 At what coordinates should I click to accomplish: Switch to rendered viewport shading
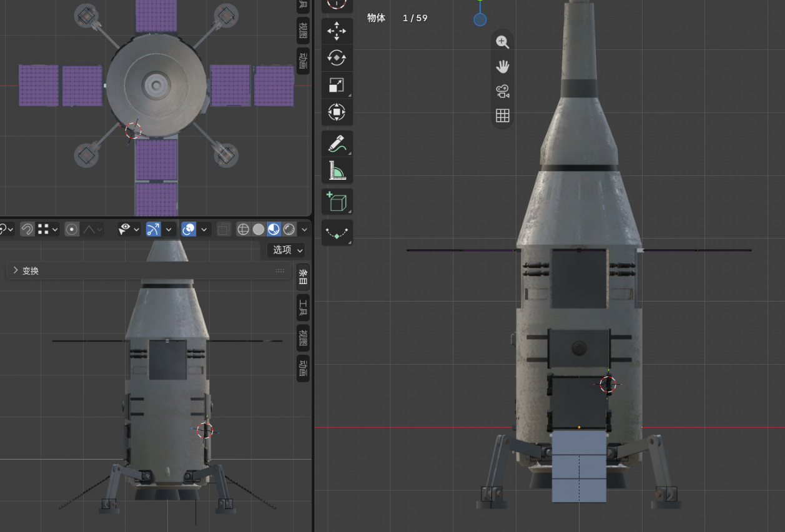(x=289, y=229)
